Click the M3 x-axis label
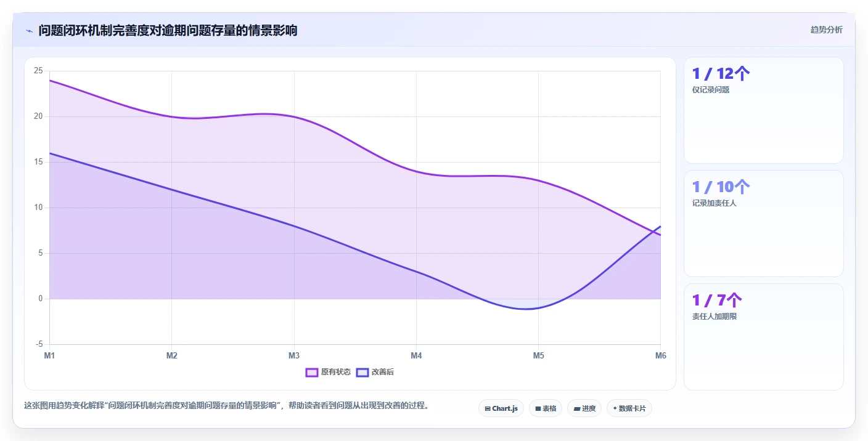Image resolution: width=868 pixels, height=441 pixels. 294,355
